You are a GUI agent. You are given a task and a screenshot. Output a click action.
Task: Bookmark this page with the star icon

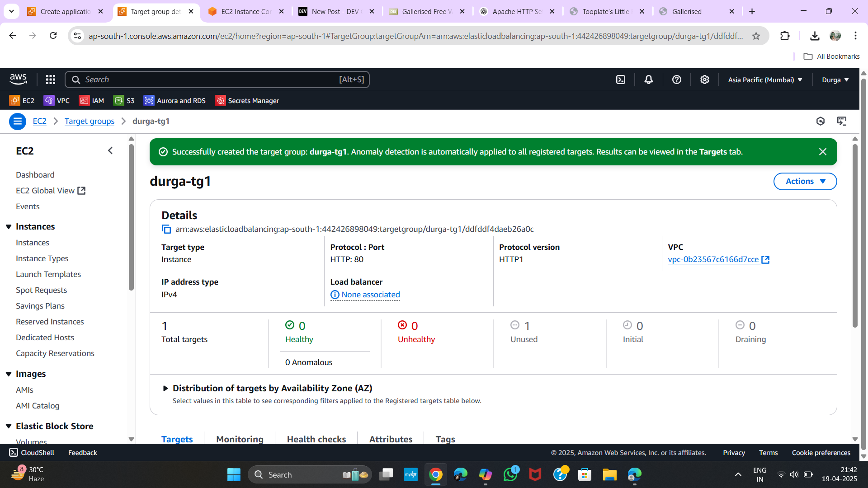756,36
